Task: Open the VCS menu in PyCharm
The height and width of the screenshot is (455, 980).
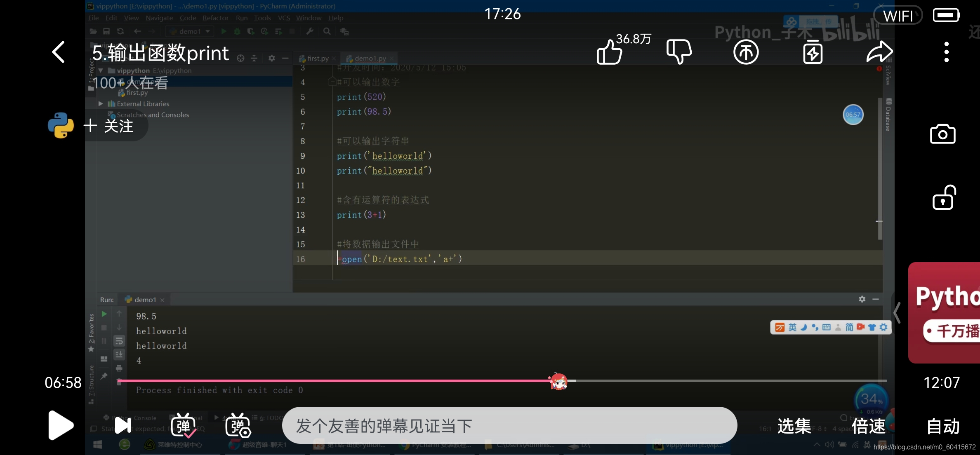Action: pyautogui.click(x=284, y=18)
